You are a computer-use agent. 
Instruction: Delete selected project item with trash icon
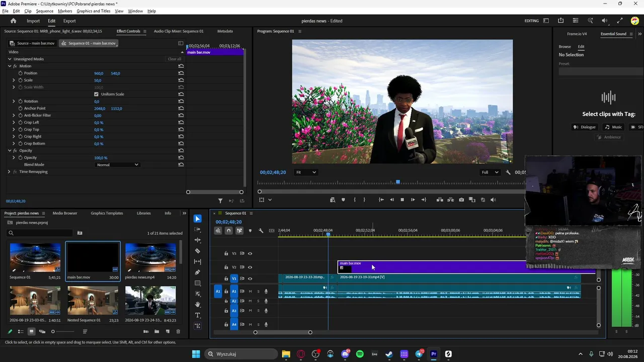tap(178, 332)
